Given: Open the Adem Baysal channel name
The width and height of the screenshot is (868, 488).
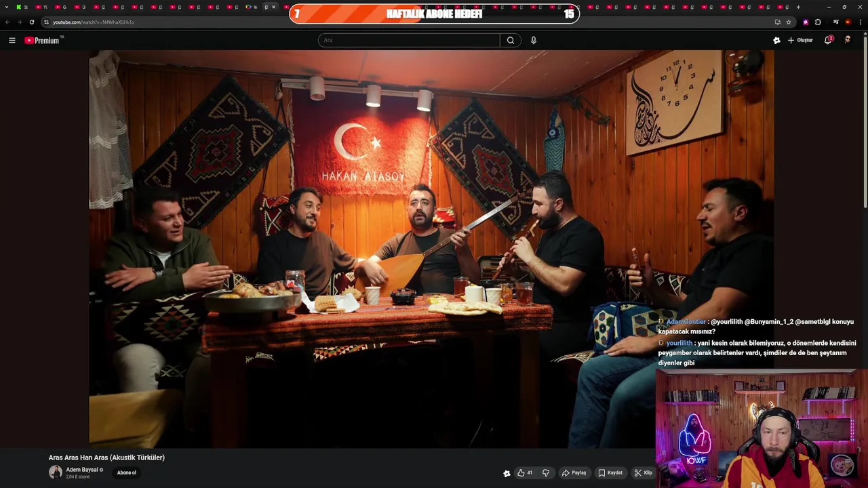Looking at the screenshot, I should pos(82,470).
